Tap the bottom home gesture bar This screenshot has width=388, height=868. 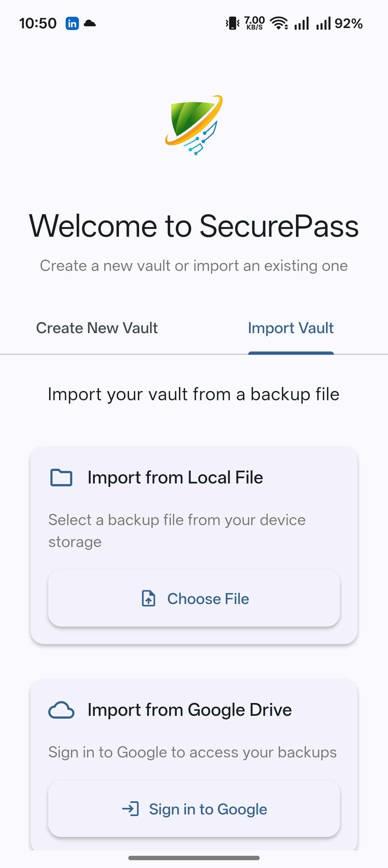point(194,858)
